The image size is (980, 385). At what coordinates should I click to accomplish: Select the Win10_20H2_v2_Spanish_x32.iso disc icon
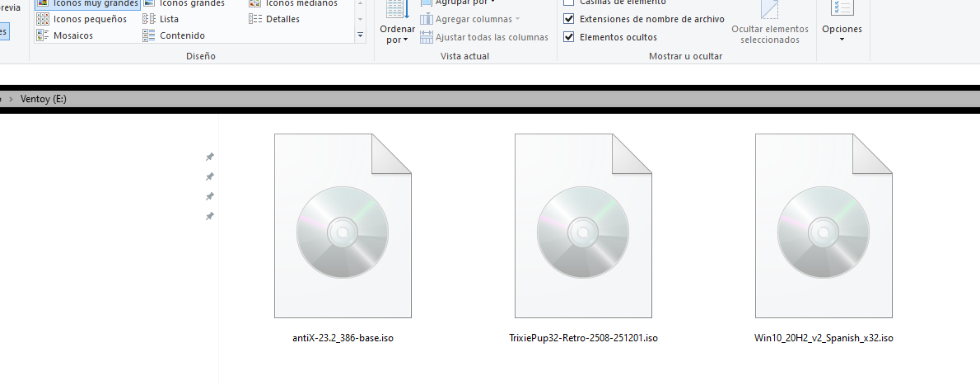coord(824,226)
